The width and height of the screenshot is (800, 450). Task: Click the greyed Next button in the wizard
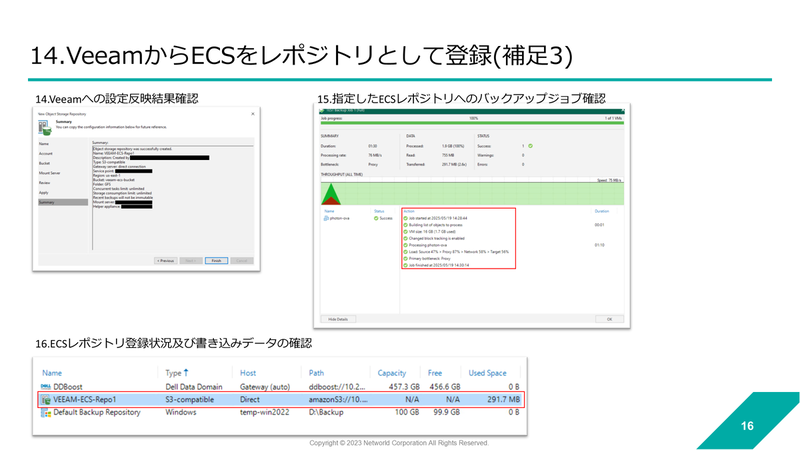tap(191, 261)
